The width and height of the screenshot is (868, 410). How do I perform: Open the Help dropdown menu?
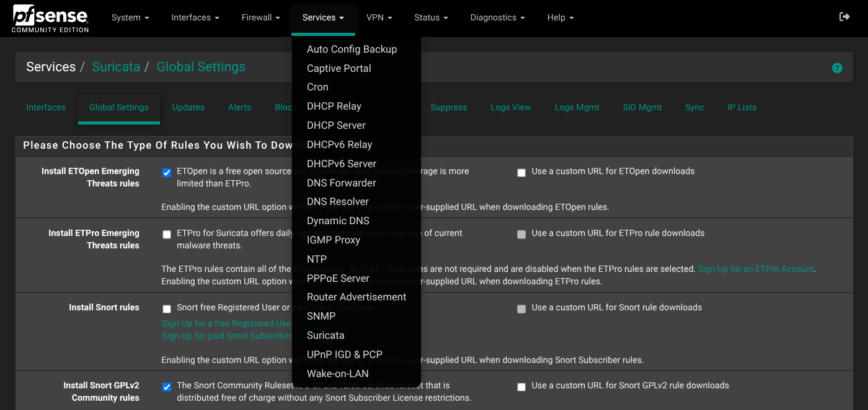(x=560, y=18)
